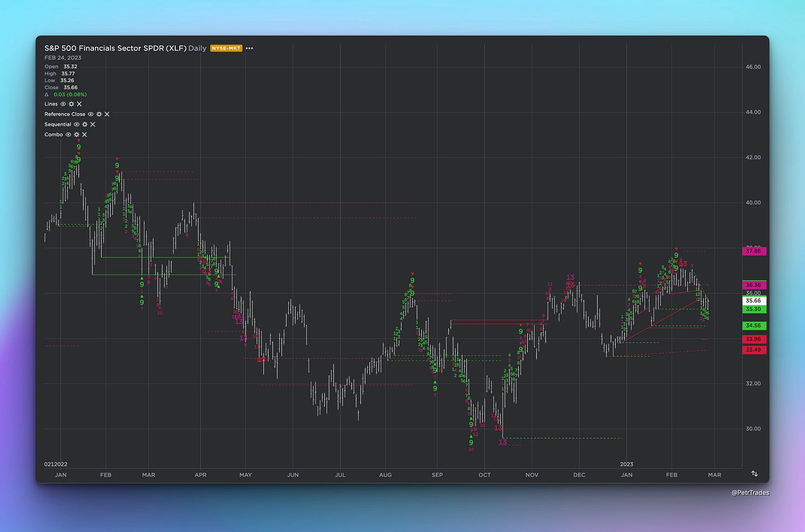Click the 35.66 current price label
Viewport: 805px width, 532px height.
tap(755, 301)
